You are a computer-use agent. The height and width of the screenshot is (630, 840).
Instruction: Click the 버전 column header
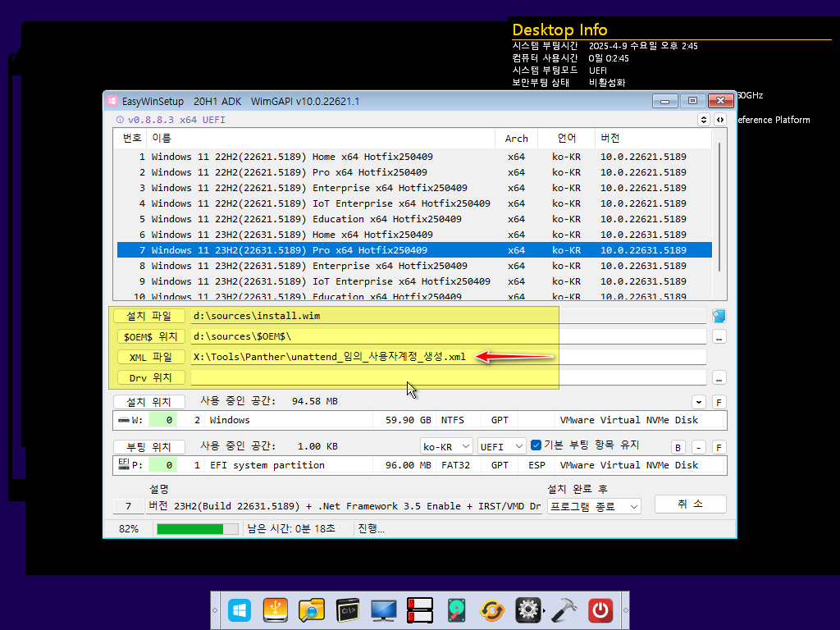point(653,138)
